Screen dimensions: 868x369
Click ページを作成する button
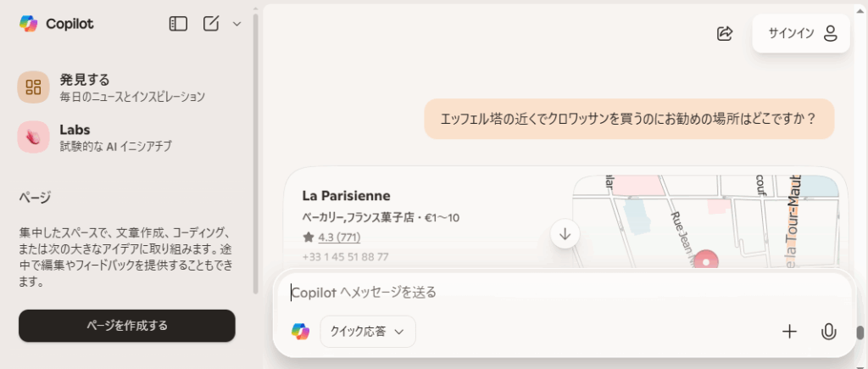pos(127,325)
